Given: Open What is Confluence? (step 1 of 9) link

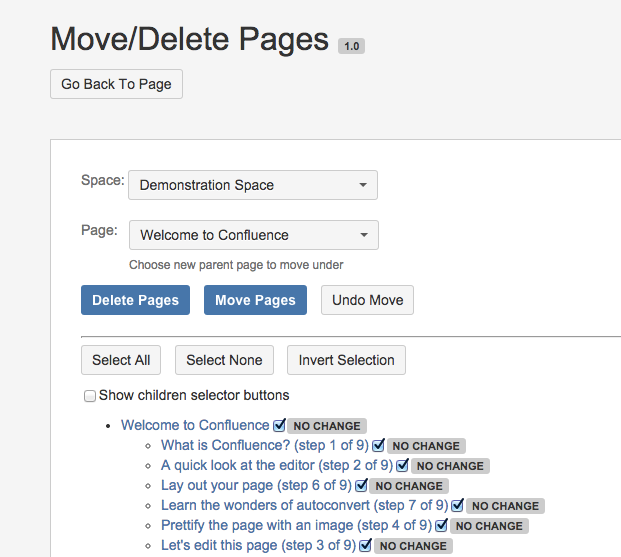Looking at the screenshot, I should (x=265, y=445).
